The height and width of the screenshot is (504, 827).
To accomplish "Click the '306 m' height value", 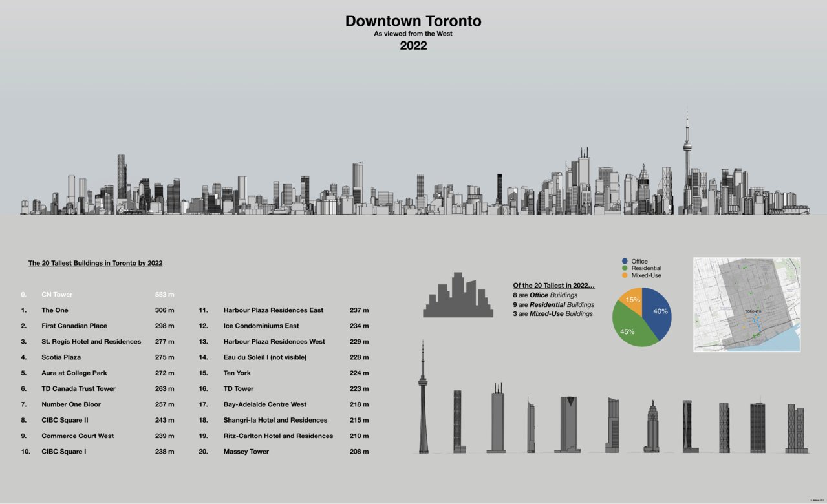I will pyautogui.click(x=164, y=310).
